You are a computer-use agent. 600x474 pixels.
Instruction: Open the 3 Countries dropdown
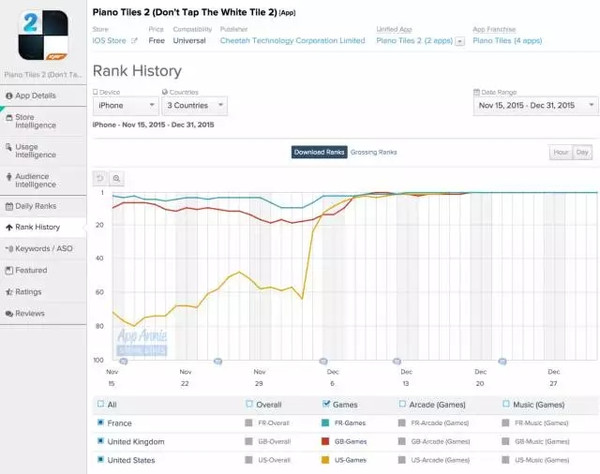coord(192,105)
